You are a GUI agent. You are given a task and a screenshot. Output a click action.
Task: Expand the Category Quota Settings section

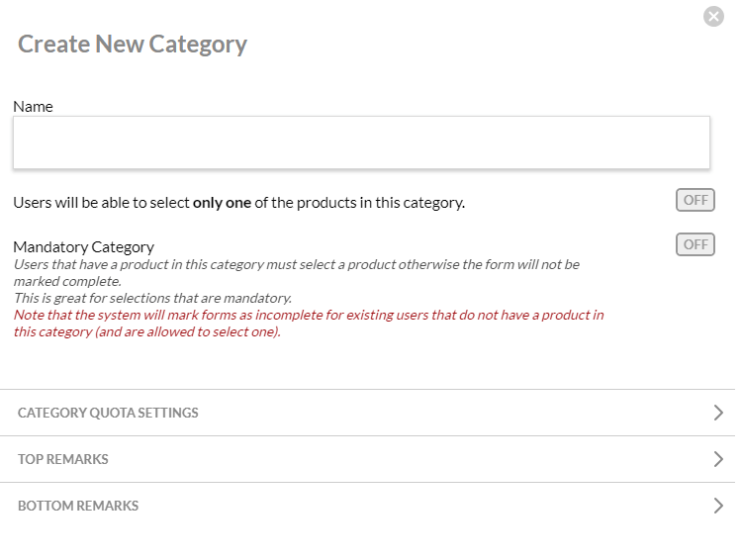(x=109, y=413)
